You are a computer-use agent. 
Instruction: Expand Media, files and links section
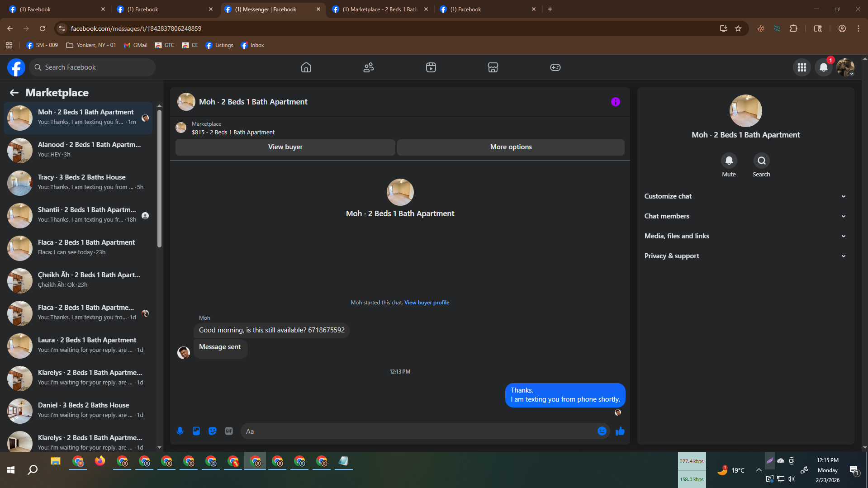tap(745, 236)
